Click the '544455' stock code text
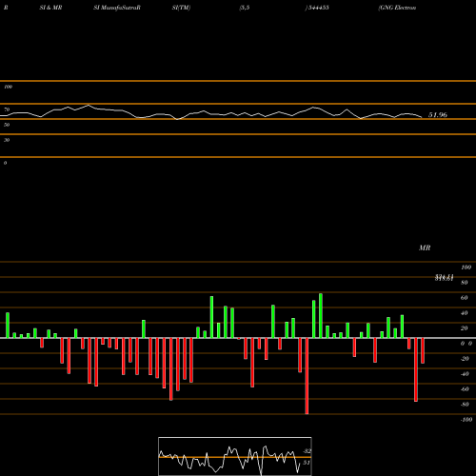The height and width of the screenshot is (476, 476). [x=318, y=8]
